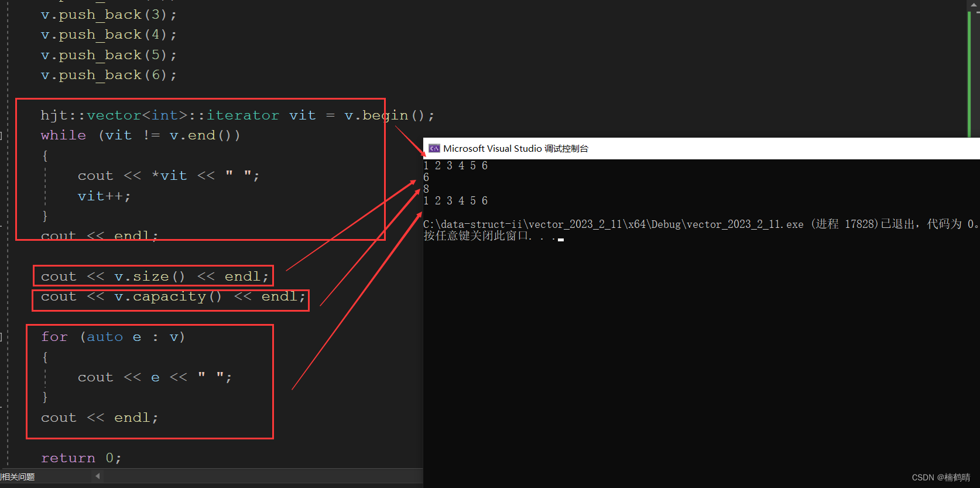This screenshot has width=980, height=488.
Task: Click the vector_2023_2_11.exe exit message line
Action: coord(701,224)
